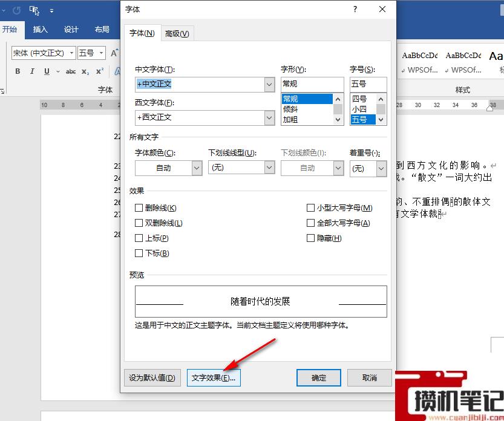This screenshot has height=421, width=504.
Task: Open the 字体颜色 dropdown
Action: coord(197,168)
